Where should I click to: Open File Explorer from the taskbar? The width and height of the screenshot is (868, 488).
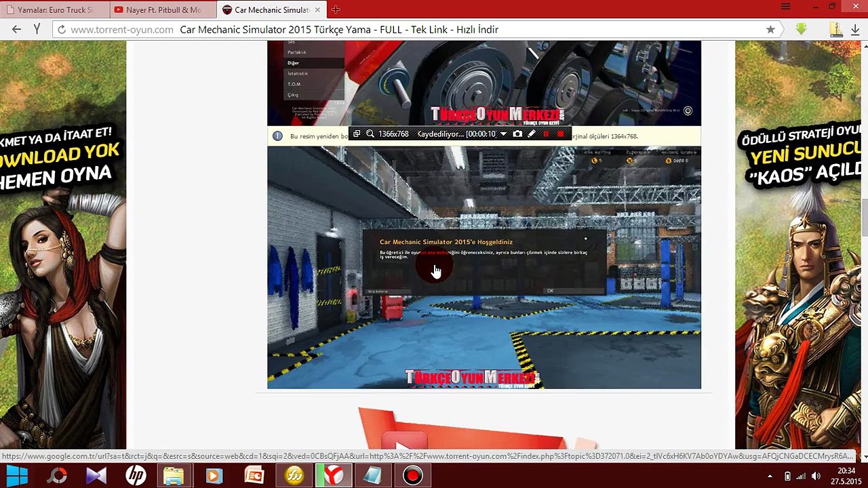[x=174, y=476]
